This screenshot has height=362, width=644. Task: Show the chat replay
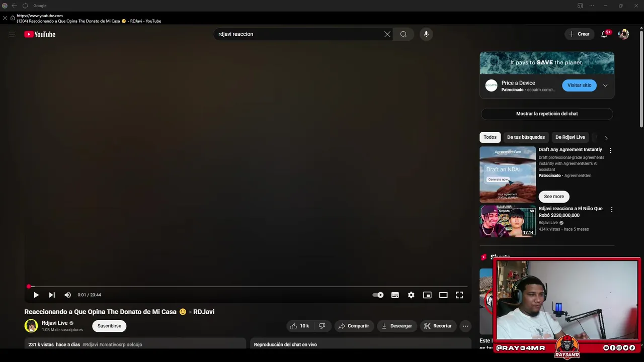tap(547, 114)
